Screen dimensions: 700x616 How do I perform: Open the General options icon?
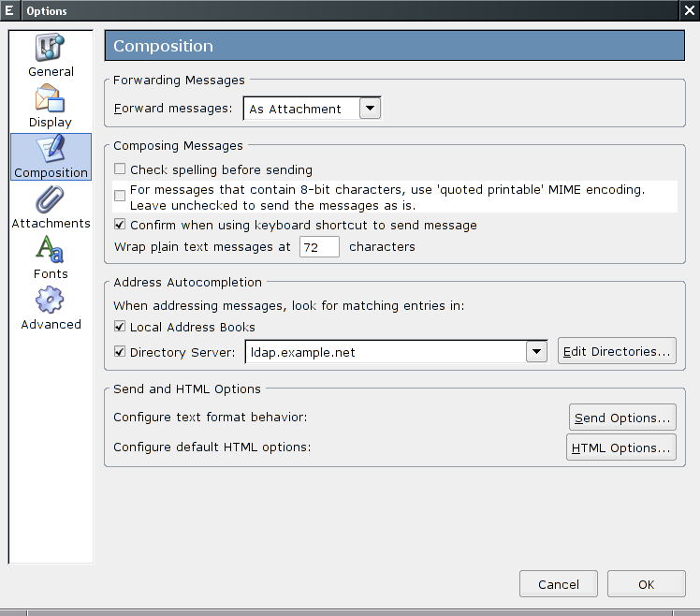click(50, 47)
